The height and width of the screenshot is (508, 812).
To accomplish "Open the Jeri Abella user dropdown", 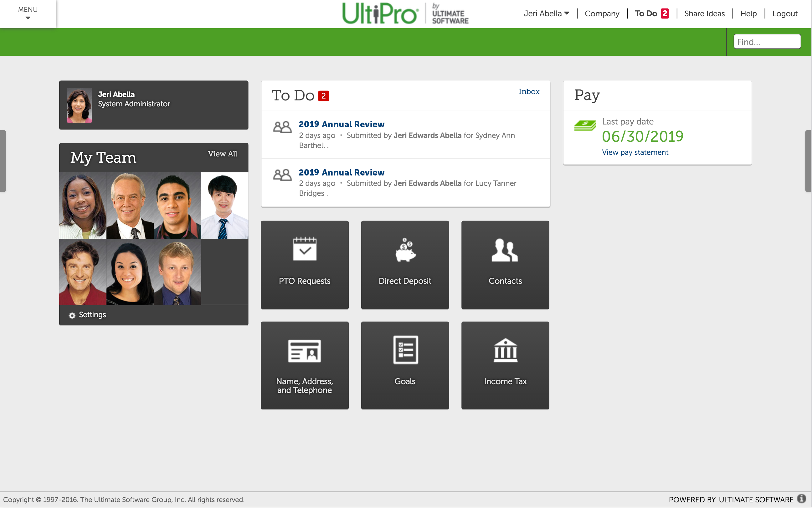I will tap(546, 13).
